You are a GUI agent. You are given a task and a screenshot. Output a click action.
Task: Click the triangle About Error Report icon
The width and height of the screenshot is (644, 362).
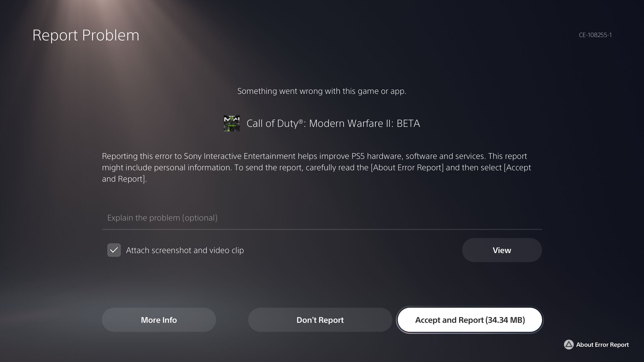pyautogui.click(x=568, y=345)
